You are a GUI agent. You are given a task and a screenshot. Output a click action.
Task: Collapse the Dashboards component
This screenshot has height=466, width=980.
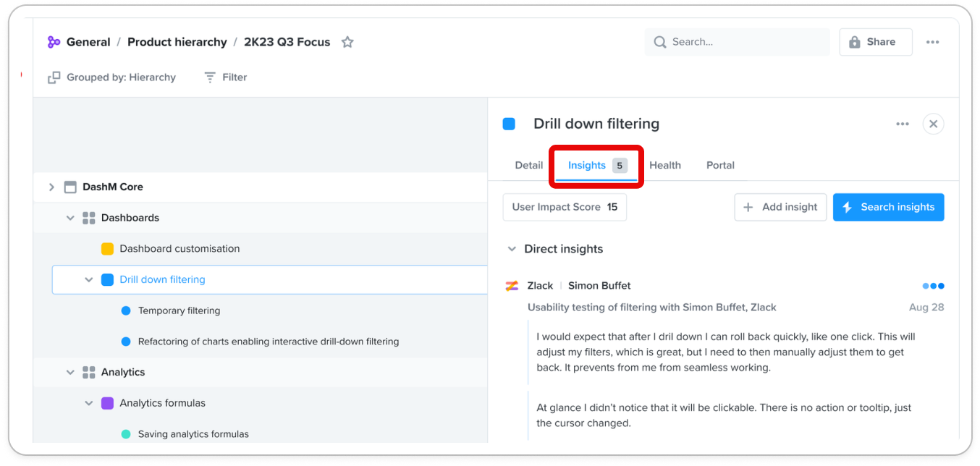70,218
